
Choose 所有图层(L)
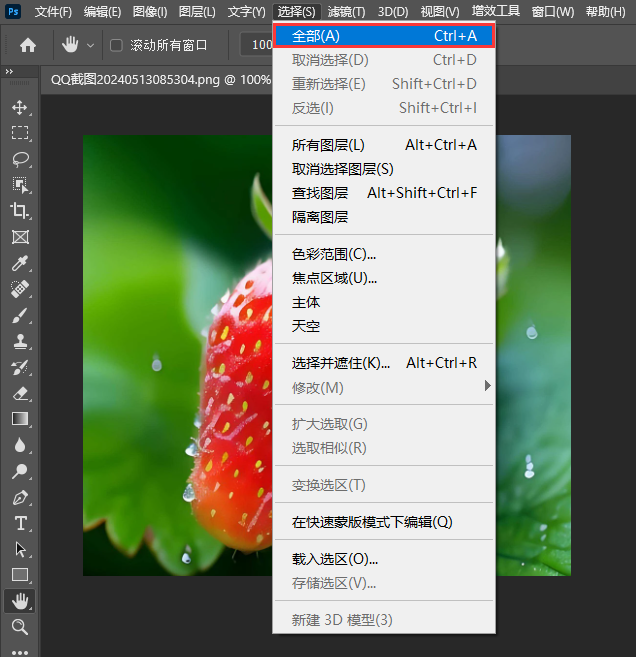384,145
